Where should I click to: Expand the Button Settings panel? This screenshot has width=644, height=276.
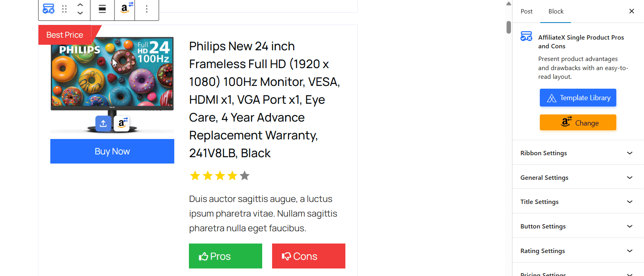pyautogui.click(x=578, y=226)
